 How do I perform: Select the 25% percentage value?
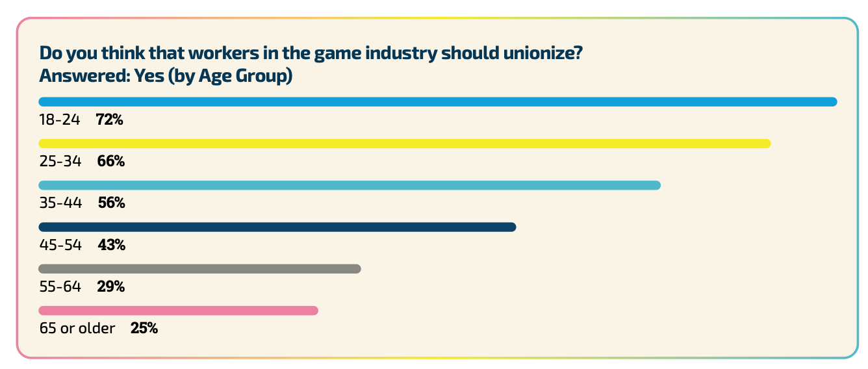pyautogui.click(x=144, y=329)
